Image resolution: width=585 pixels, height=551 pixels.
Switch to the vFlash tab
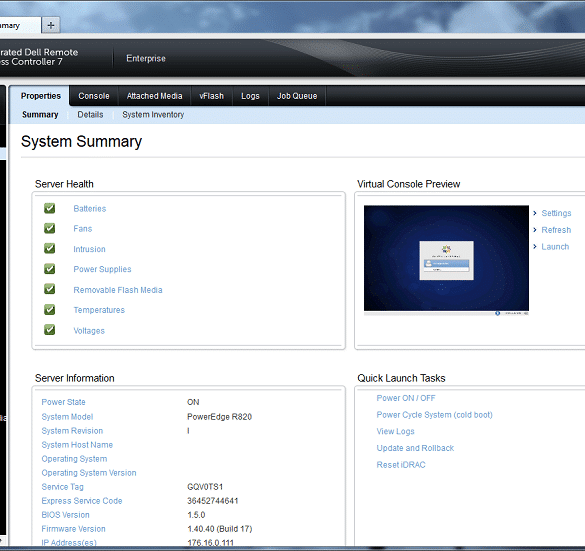(x=212, y=96)
